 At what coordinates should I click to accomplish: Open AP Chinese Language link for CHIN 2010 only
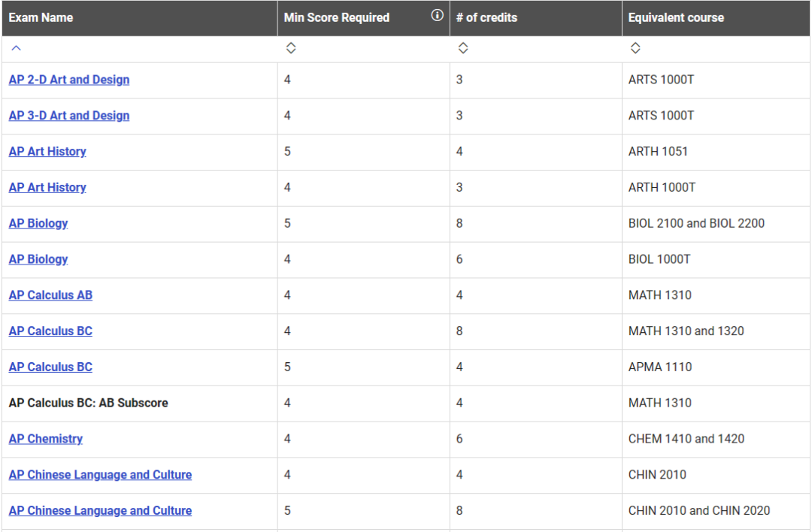100,475
